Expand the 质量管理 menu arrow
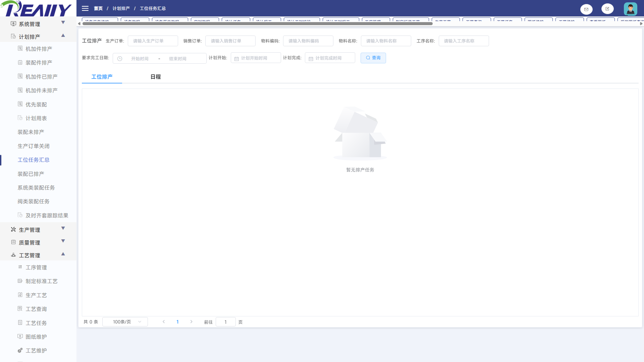Viewport: 644px width, 362px height. pyautogui.click(x=63, y=241)
